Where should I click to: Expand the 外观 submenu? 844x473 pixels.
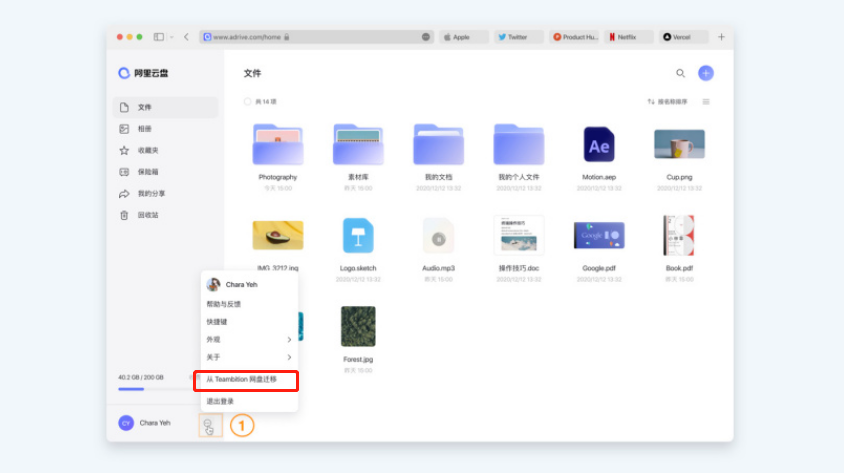(249, 340)
